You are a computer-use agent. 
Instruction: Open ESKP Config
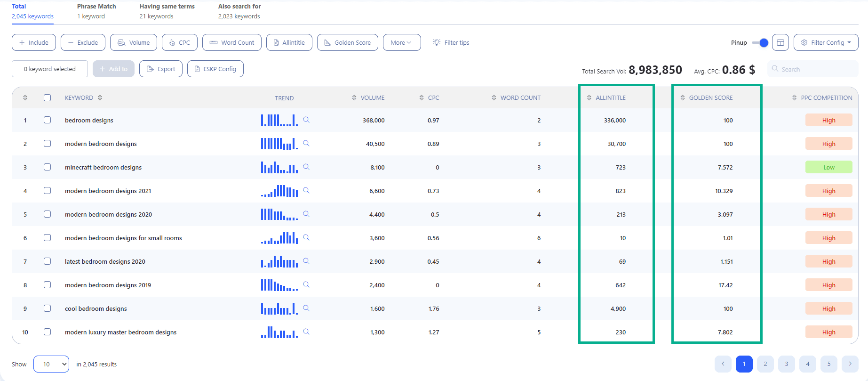coord(215,69)
